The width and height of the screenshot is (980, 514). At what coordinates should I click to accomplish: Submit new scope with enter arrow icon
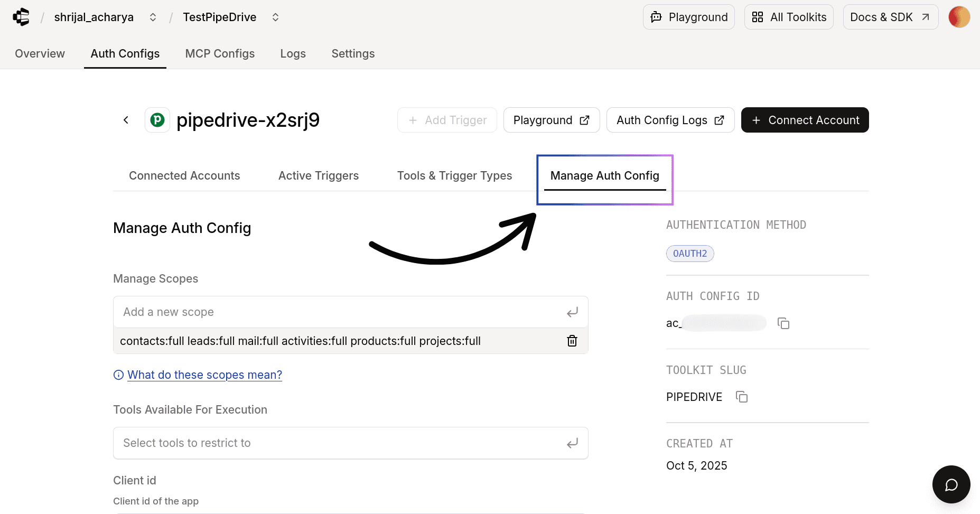click(x=572, y=312)
